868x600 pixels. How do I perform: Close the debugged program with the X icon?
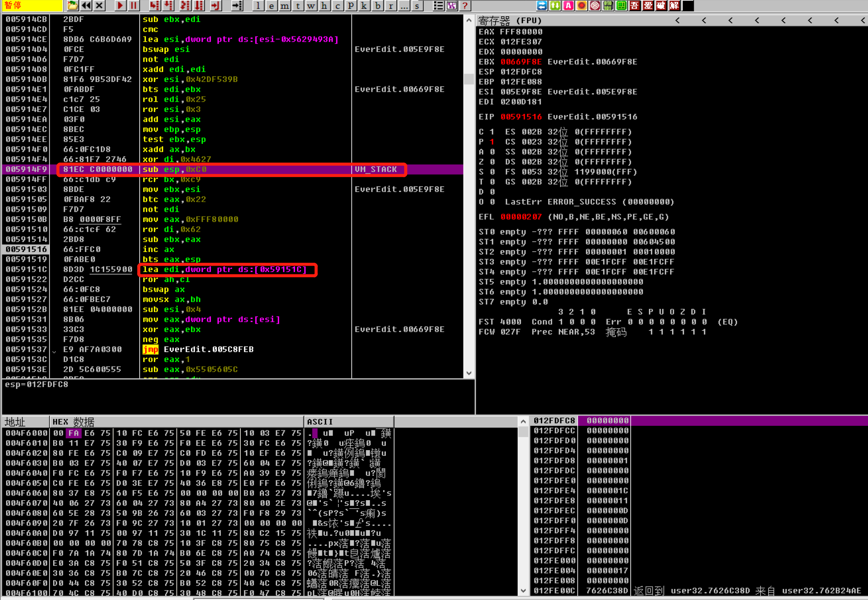coord(99,5)
